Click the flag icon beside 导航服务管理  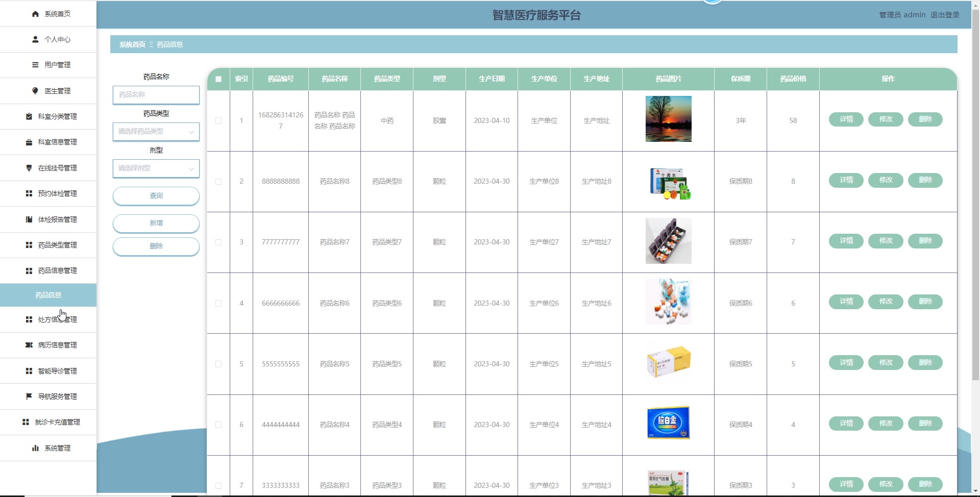pos(29,396)
